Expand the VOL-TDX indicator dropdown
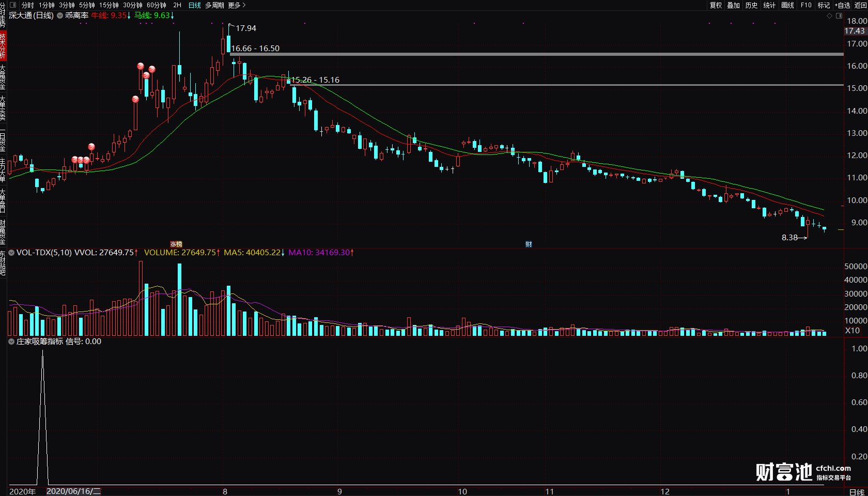The image size is (868, 496). (11, 253)
